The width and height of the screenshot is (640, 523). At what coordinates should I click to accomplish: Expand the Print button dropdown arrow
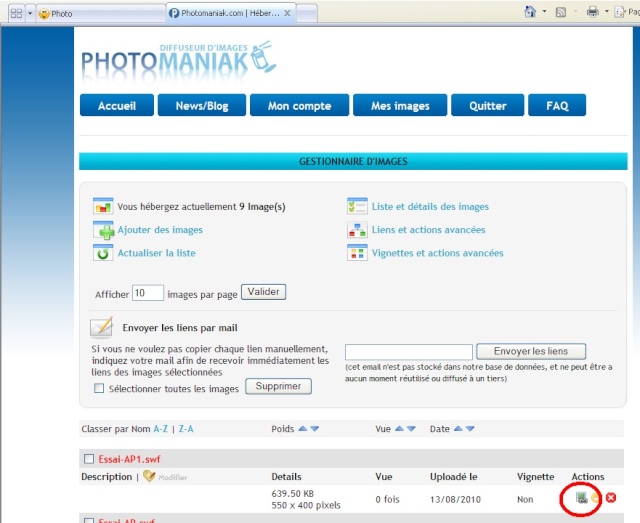(607, 11)
